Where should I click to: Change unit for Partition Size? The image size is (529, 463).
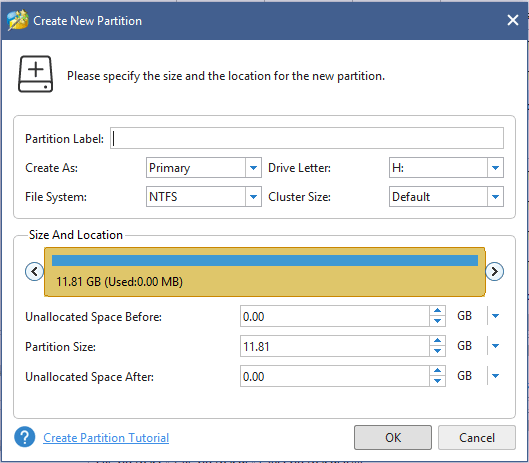click(x=495, y=346)
